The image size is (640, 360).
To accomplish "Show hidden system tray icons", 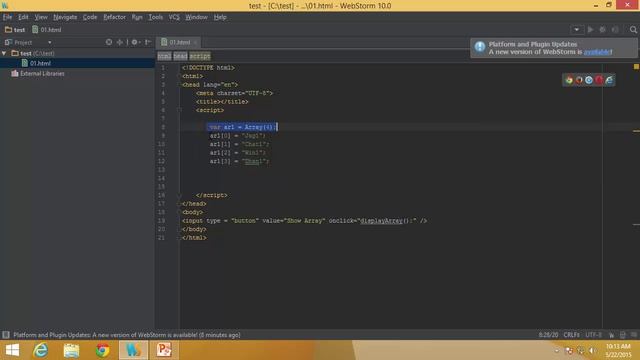I will 557,351.
